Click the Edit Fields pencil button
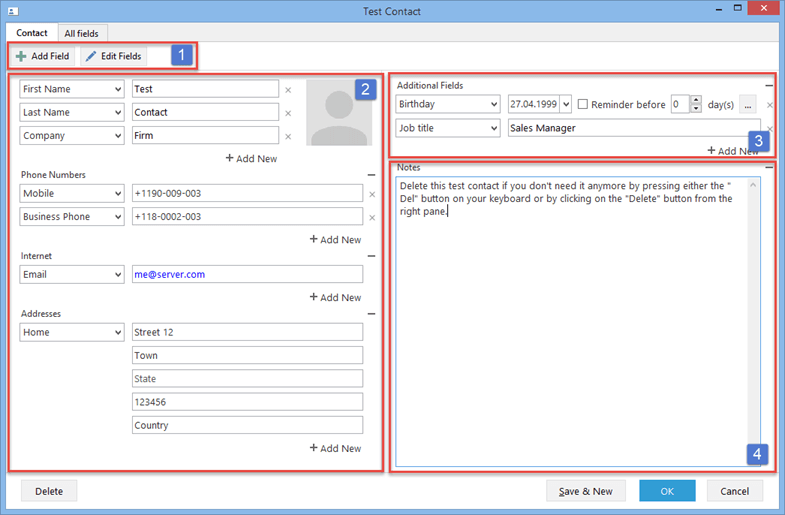 [114, 56]
